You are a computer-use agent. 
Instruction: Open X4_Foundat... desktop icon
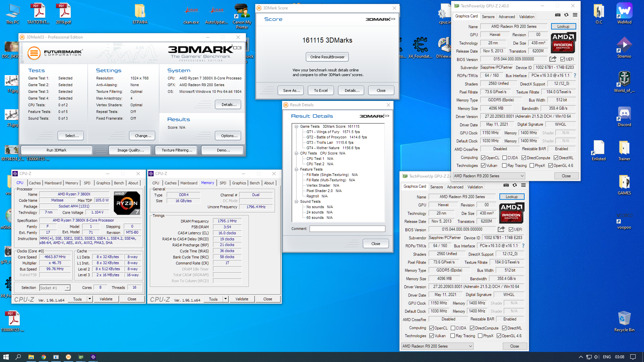[x=420, y=48]
